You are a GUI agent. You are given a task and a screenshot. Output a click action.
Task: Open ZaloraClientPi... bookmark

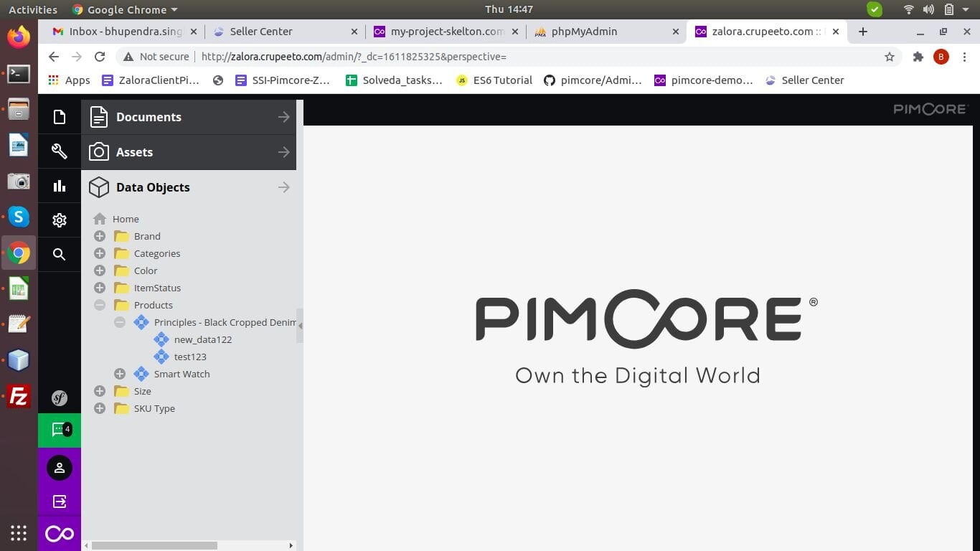click(151, 80)
